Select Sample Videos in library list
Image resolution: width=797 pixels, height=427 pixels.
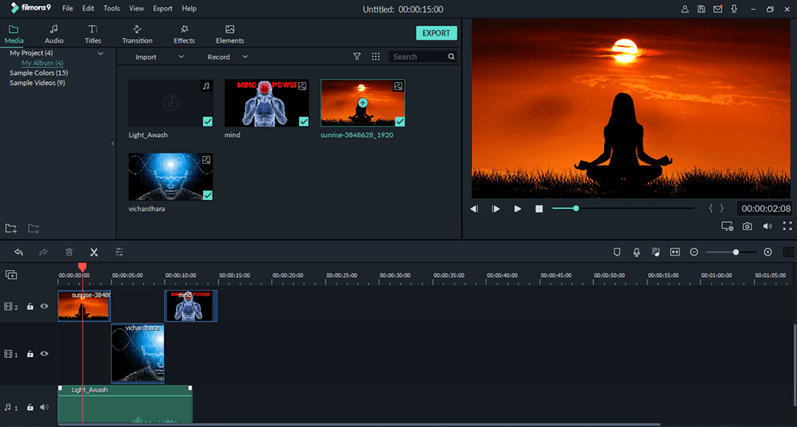[x=37, y=83]
